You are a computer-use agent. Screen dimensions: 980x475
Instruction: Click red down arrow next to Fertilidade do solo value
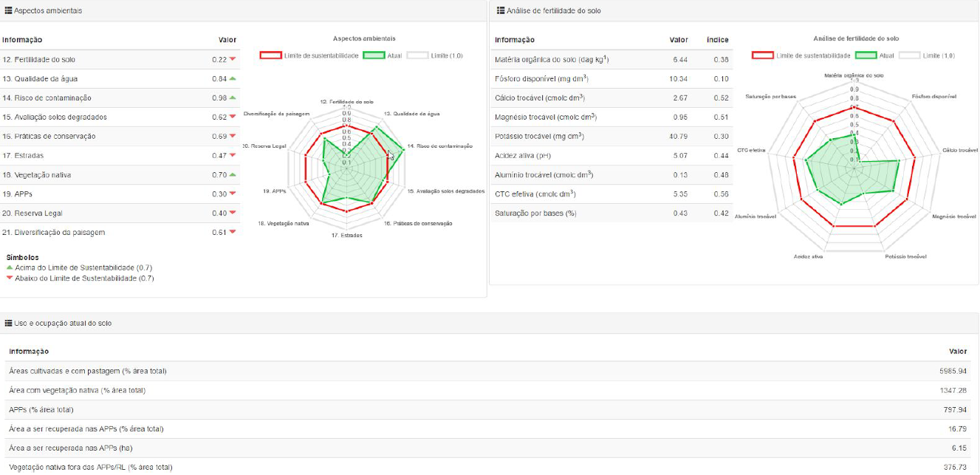(x=233, y=60)
